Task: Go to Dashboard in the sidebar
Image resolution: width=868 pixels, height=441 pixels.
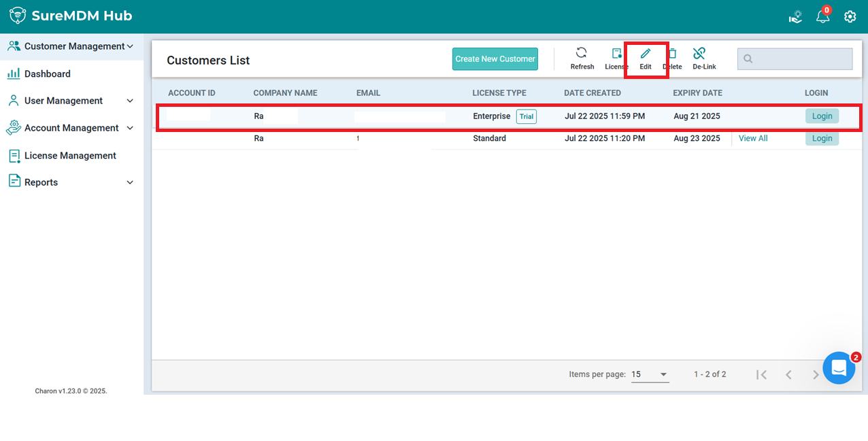Action: click(48, 73)
